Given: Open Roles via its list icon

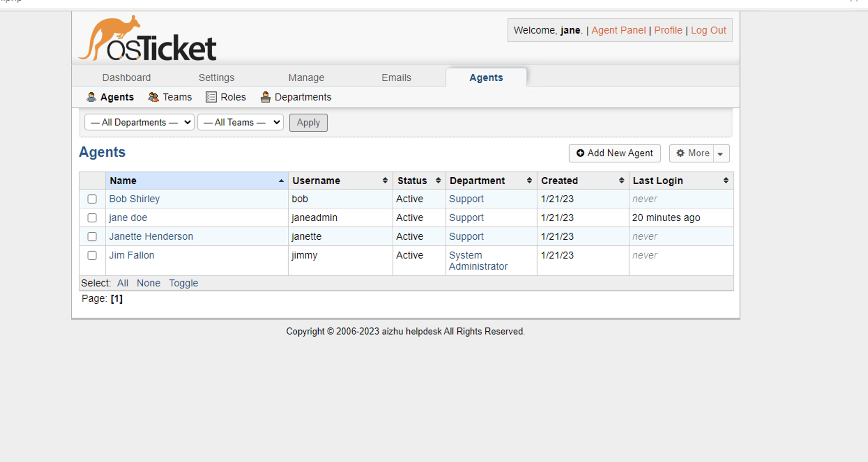Looking at the screenshot, I should click(x=211, y=97).
